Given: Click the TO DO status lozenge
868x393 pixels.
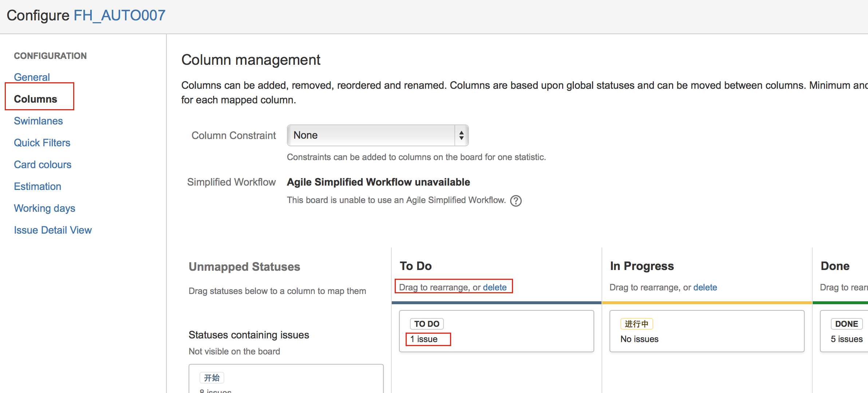Looking at the screenshot, I should point(427,324).
